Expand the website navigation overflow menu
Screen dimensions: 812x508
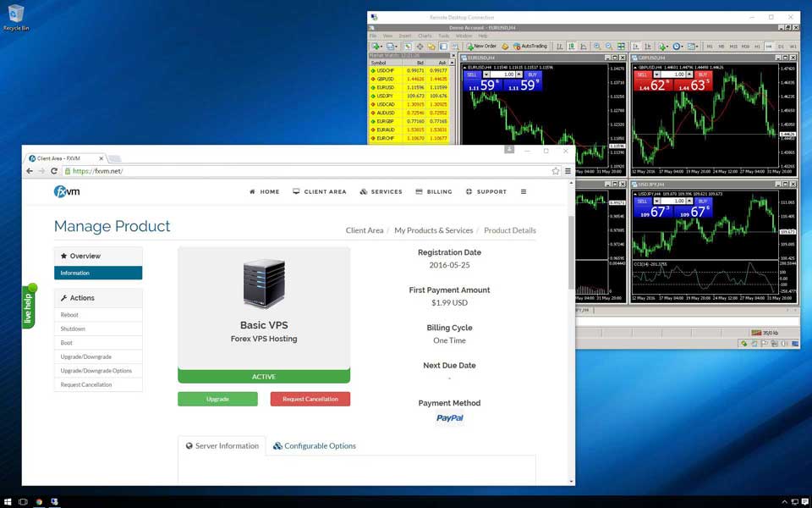point(523,191)
